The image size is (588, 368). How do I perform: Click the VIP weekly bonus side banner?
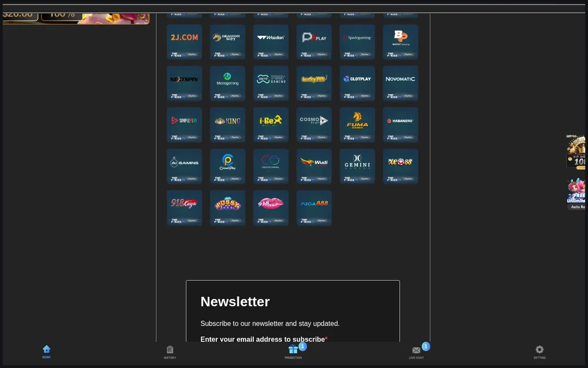576,152
